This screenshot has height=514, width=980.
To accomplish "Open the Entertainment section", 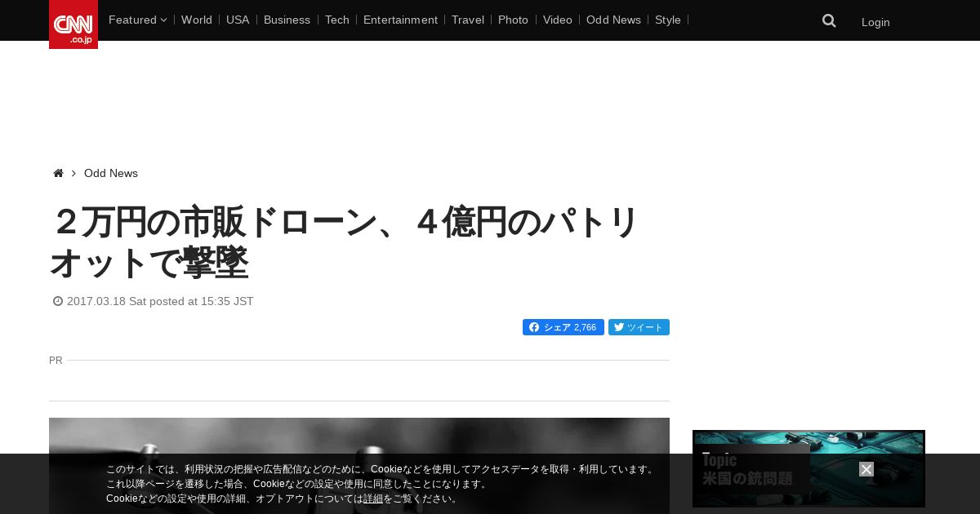I will pos(400,20).
